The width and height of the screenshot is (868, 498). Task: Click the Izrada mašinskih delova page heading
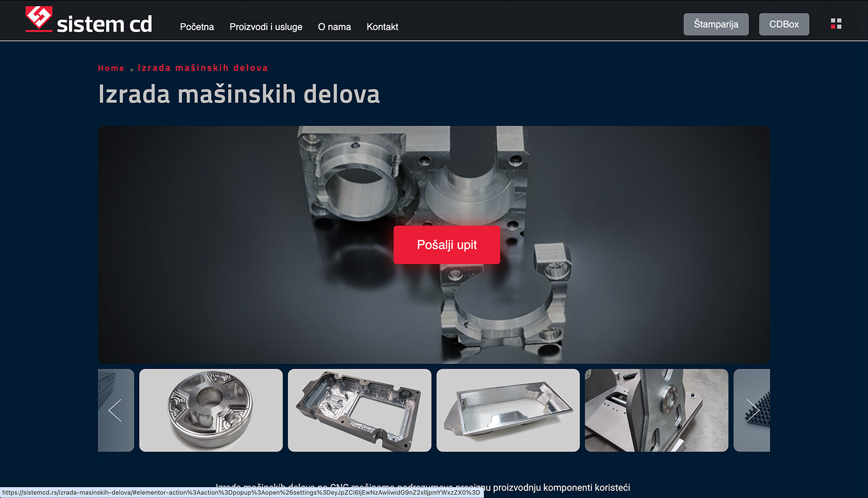click(x=239, y=95)
